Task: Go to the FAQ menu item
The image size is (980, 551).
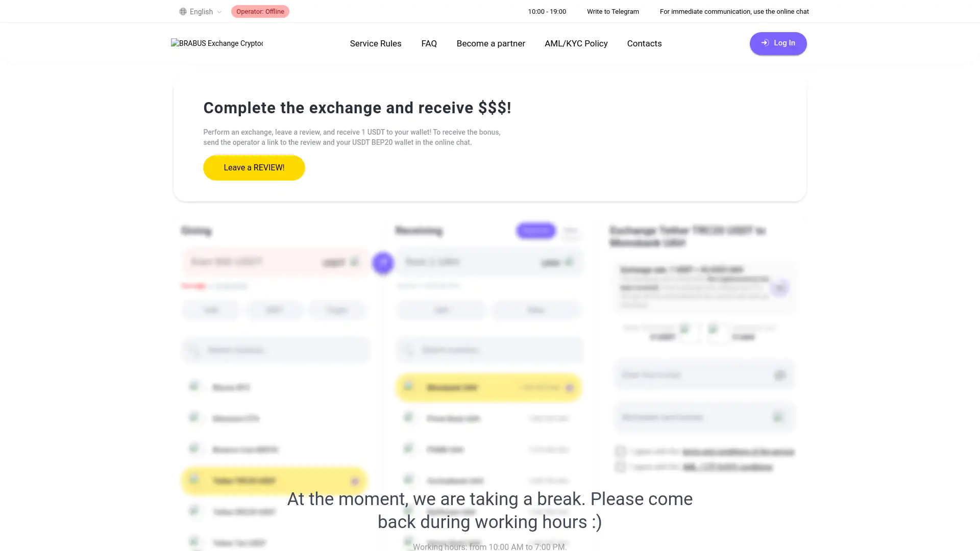Action: coord(429,43)
